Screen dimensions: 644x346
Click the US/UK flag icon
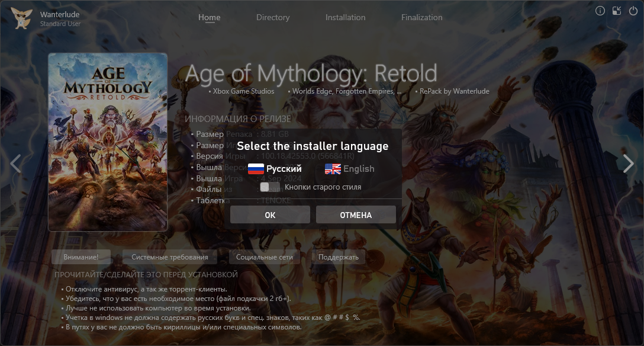tap(333, 169)
